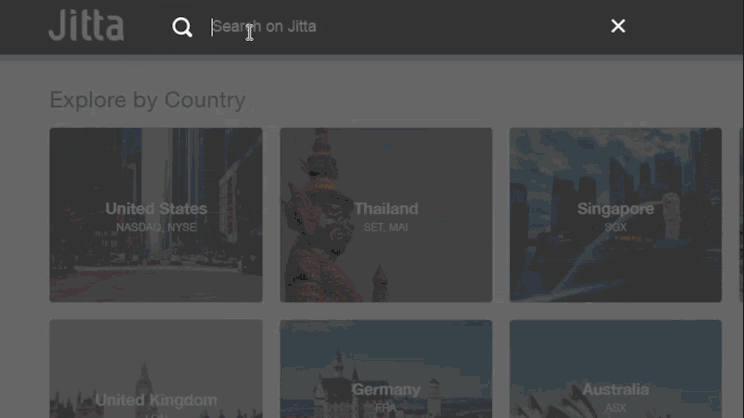Open the United States country card
744x418 pixels.
pyautogui.click(x=156, y=214)
